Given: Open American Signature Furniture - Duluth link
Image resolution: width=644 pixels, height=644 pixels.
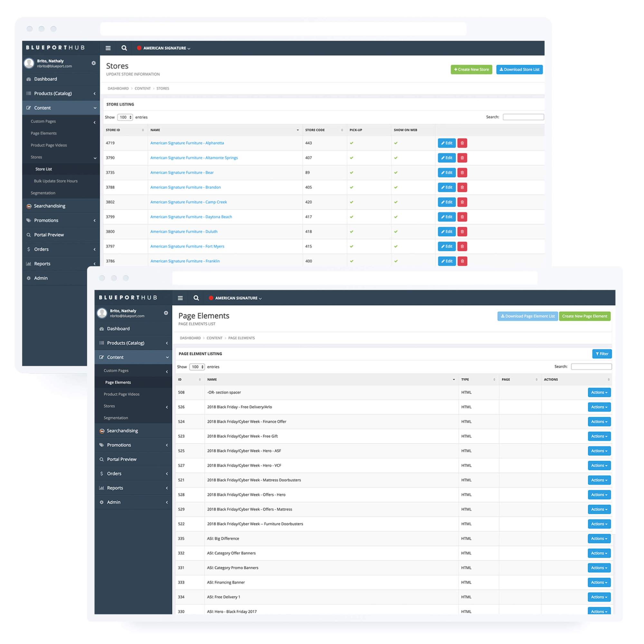Looking at the screenshot, I should 184,232.
